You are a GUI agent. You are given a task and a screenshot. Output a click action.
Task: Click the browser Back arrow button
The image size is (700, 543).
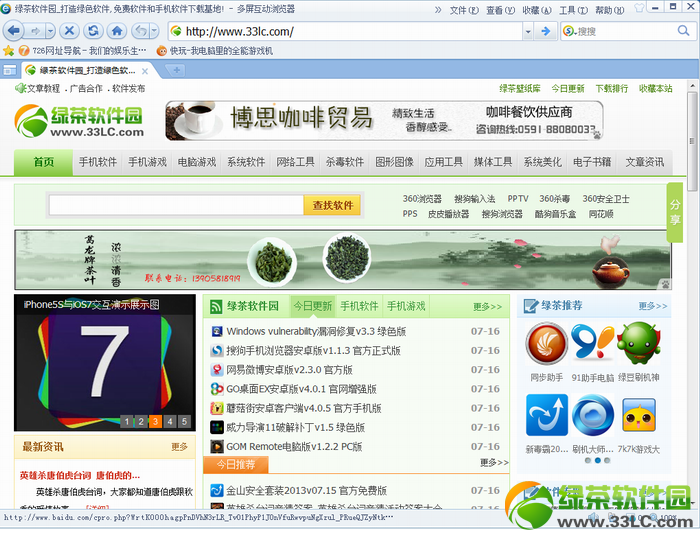[x=14, y=31]
